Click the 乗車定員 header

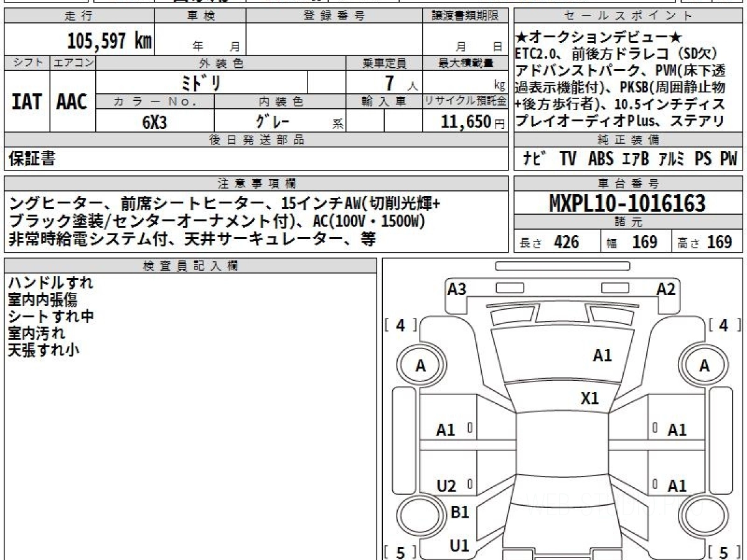384,63
